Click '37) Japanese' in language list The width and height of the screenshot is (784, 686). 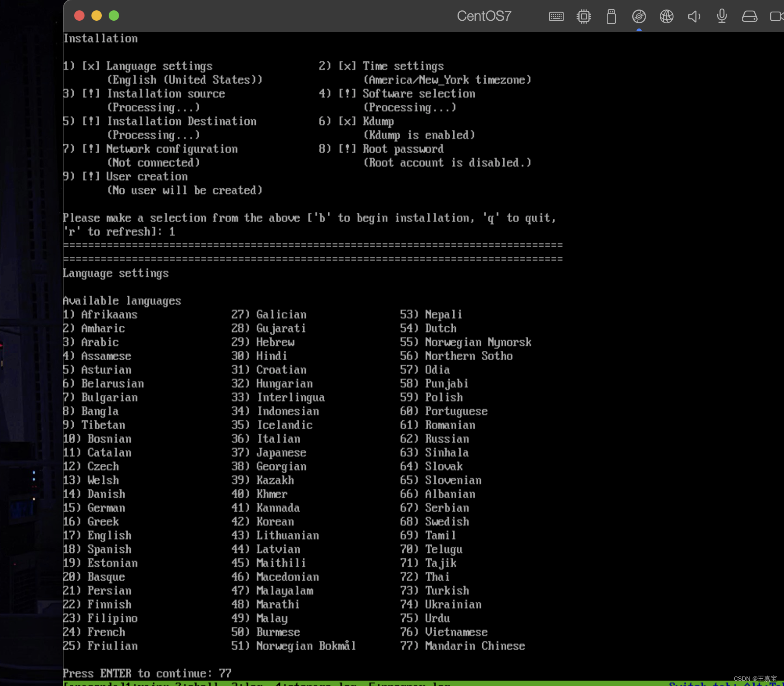point(269,453)
